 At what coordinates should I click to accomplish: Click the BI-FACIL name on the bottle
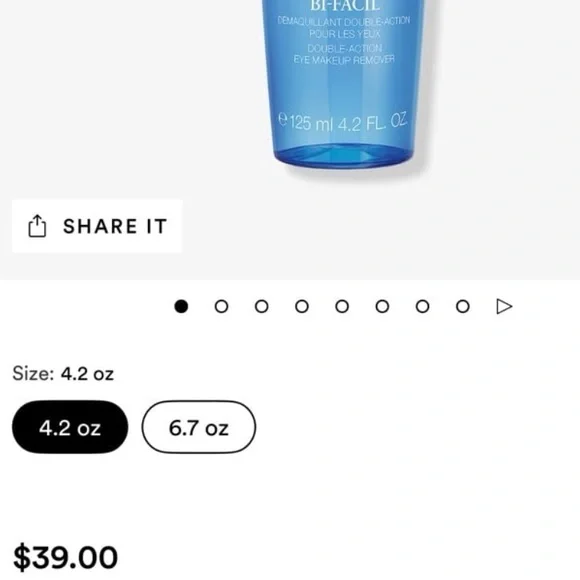345,6
